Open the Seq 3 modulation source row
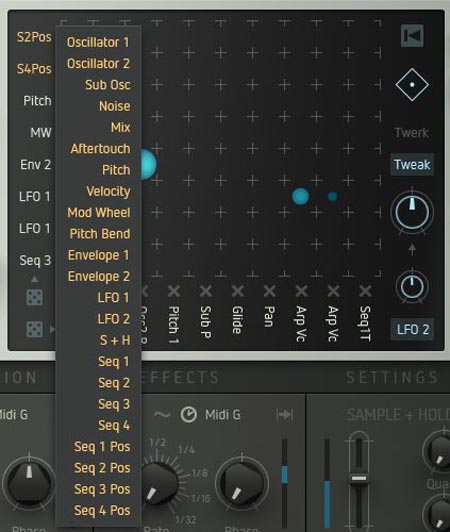Screen dimensions: 450x532 point(35,260)
